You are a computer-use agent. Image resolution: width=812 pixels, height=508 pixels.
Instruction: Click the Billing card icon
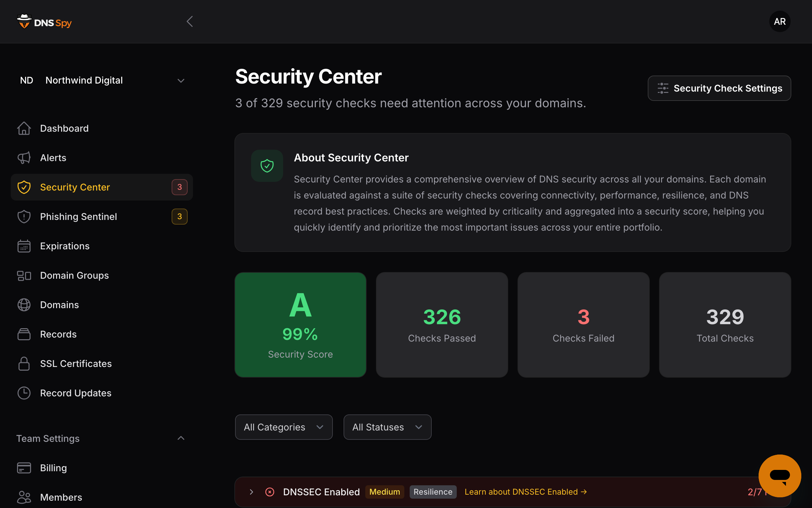[24, 468]
